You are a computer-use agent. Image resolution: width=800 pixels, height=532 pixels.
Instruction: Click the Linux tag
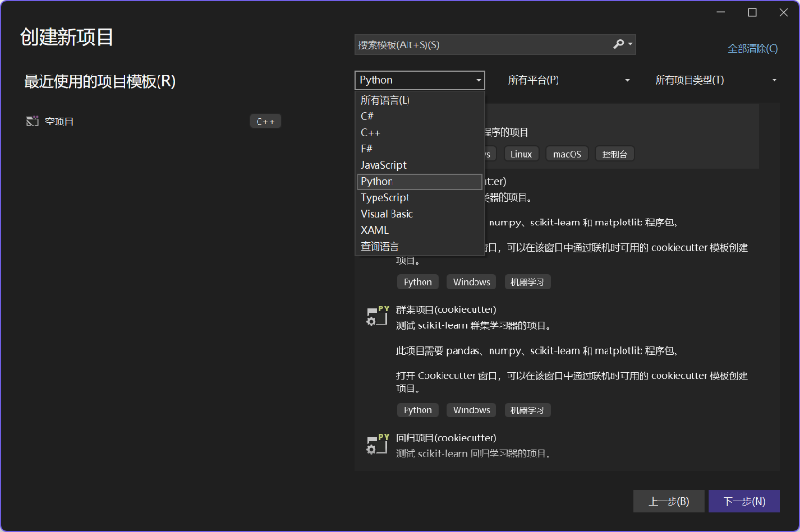[x=521, y=154]
